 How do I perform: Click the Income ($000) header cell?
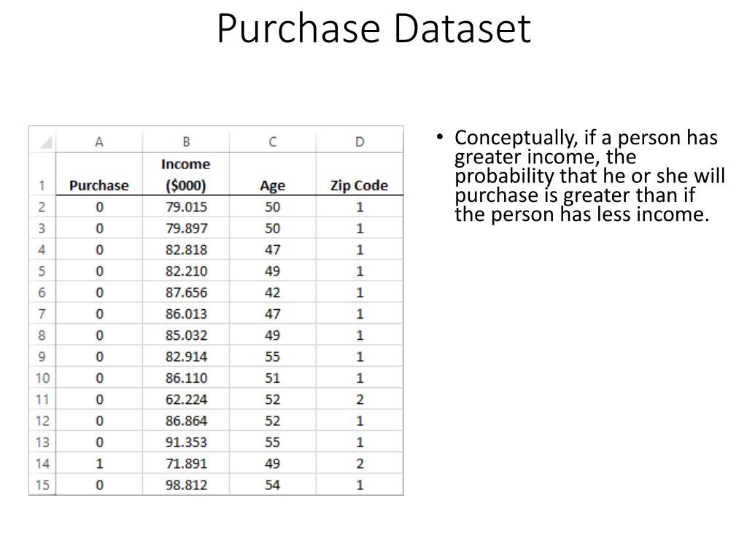coord(186,174)
